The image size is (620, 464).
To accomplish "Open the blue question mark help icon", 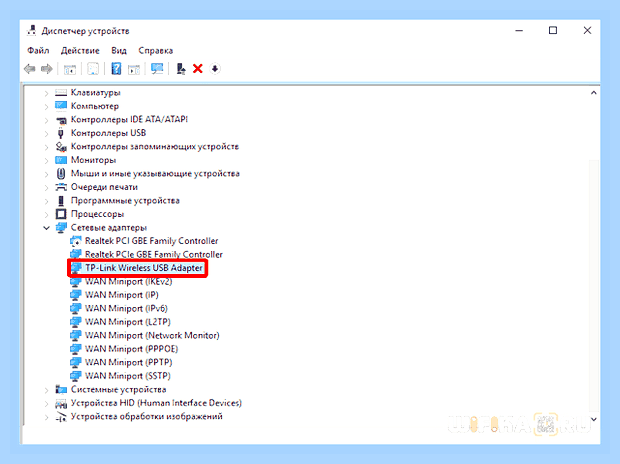I will click(x=116, y=68).
